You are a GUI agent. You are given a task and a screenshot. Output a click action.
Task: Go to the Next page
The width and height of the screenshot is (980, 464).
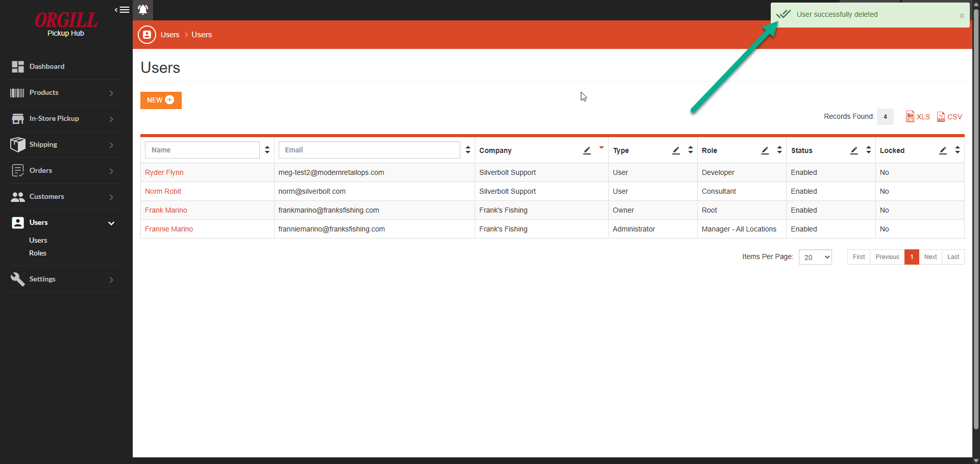(930, 257)
